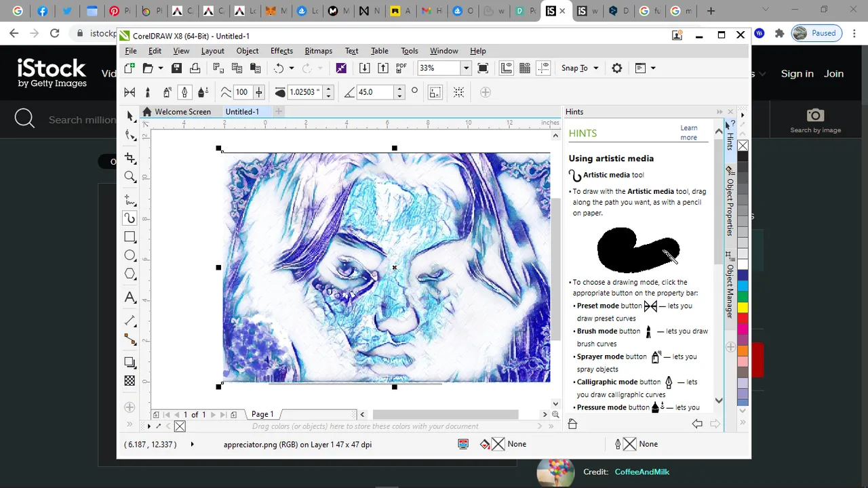Select the Artistic Media tool in the toolbox

(x=130, y=218)
